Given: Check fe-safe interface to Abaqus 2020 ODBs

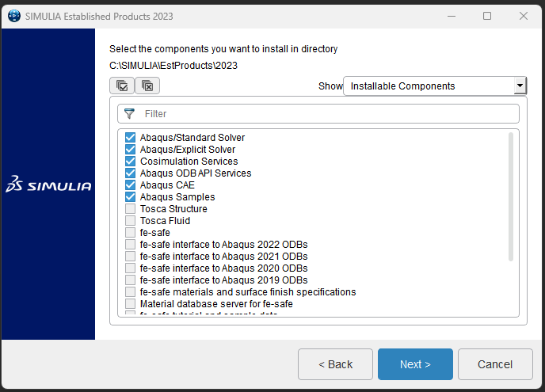Looking at the screenshot, I should click(x=131, y=268).
